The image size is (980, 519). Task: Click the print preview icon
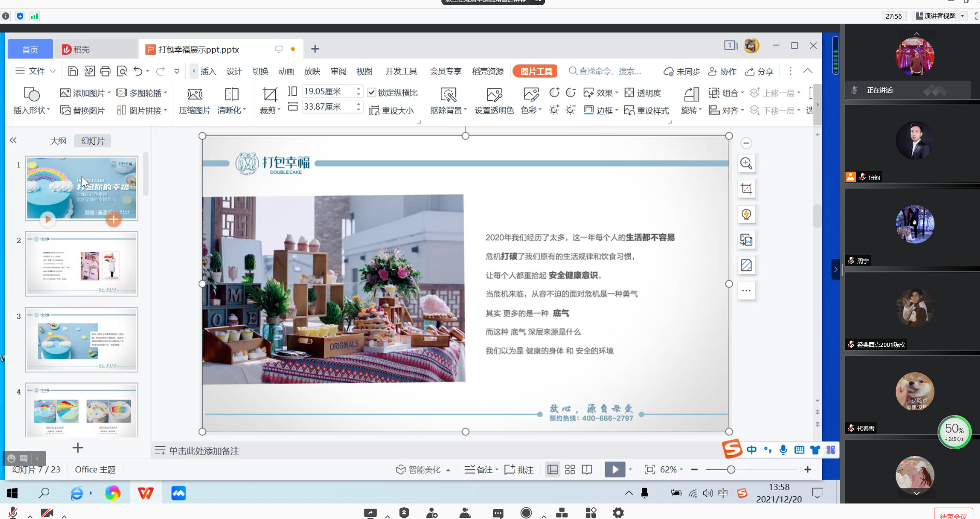(122, 71)
